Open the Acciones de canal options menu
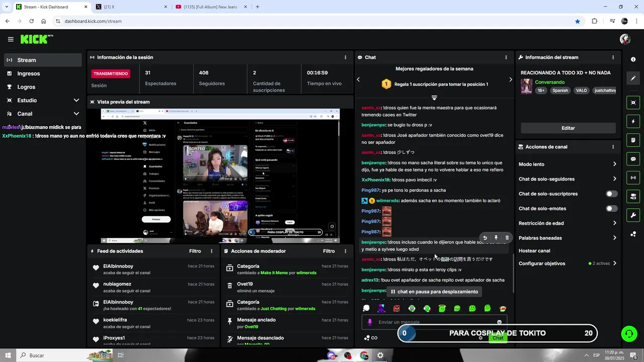 click(x=613, y=147)
